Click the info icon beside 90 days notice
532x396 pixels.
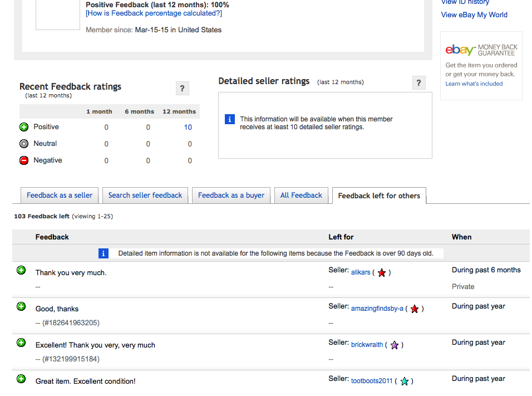click(104, 253)
